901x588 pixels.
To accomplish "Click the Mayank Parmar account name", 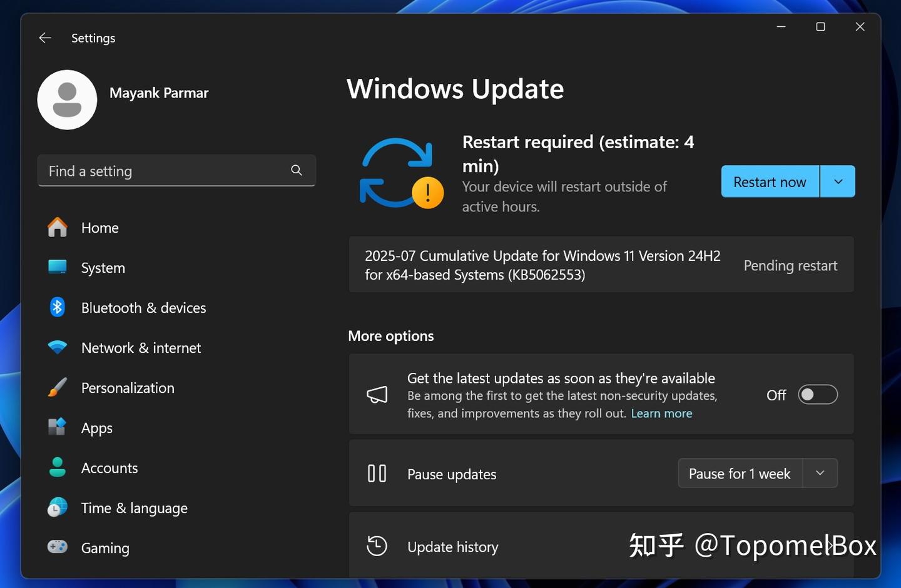I will [159, 93].
